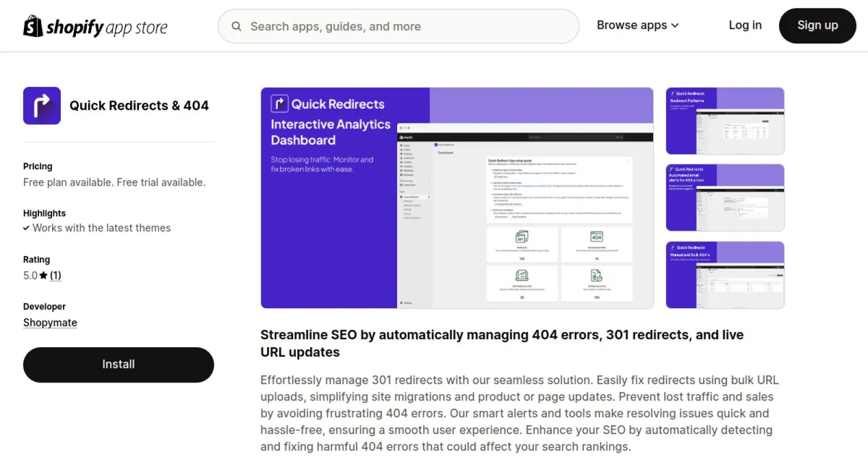Viewport: 868px width, 470px height.
Task: Open the Browse apps dropdown
Action: 676,25
